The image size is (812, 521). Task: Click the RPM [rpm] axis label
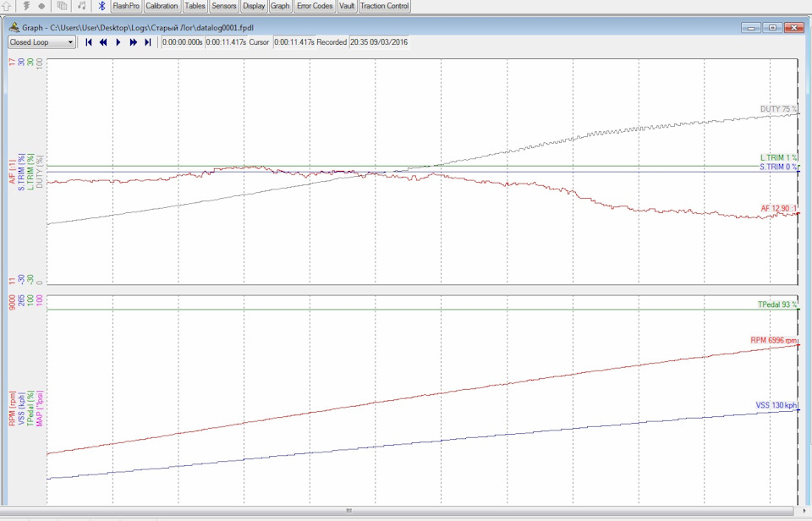point(12,409)
